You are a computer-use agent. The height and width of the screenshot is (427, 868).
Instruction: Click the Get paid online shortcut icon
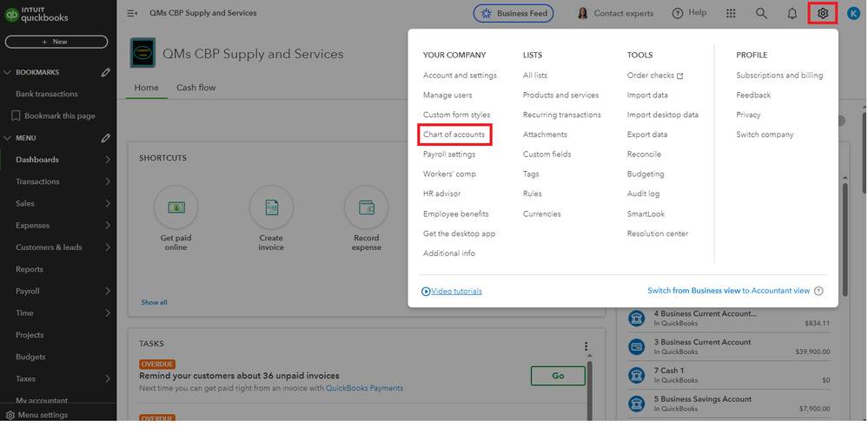[176, 207]
